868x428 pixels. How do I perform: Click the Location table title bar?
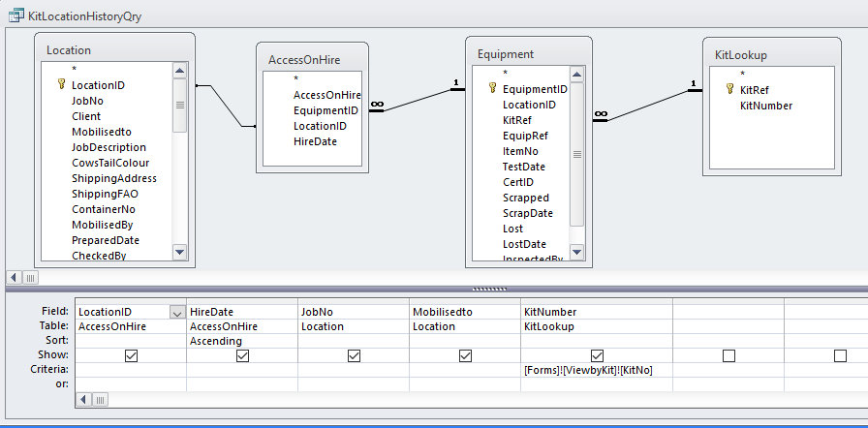[114, 49]
